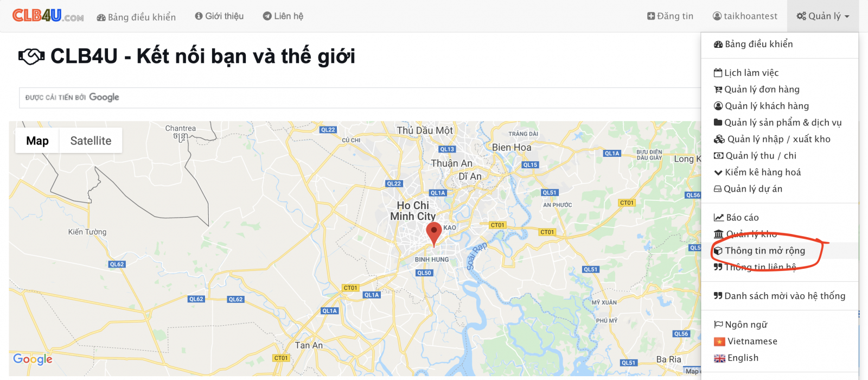Go to Liên hệ page
The height and width of the screenshot is (380, 868).
[283, 16]
